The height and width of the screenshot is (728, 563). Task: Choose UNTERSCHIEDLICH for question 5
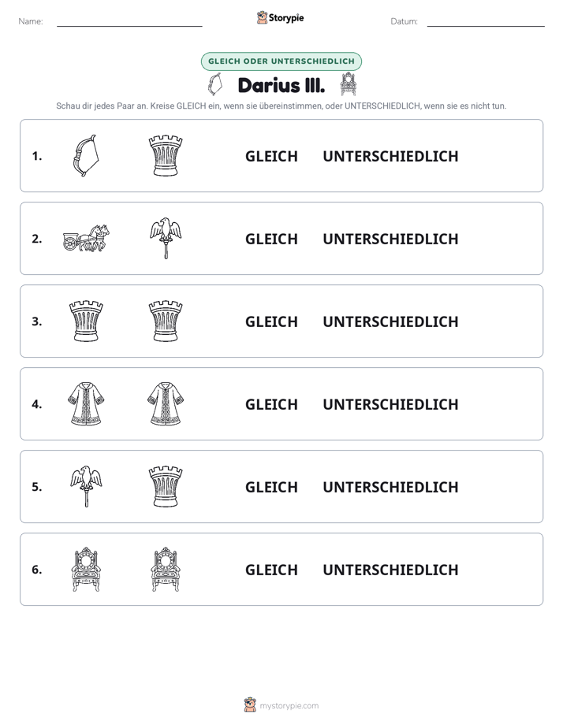tap(390, 487)
